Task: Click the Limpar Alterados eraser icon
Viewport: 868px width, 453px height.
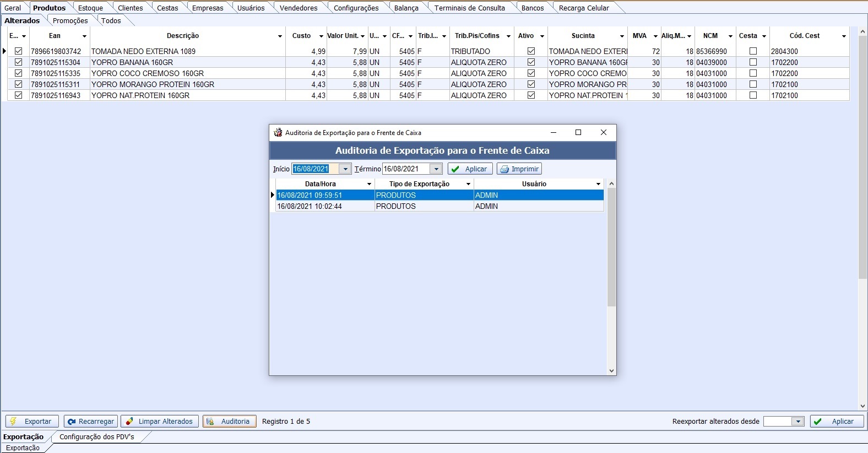Action: click(x=129, y=422)
